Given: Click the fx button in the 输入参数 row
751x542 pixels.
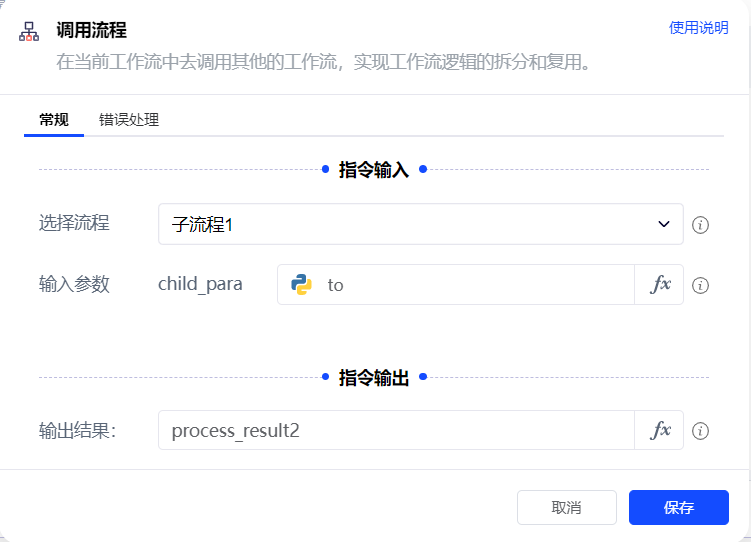Looking at the screenshot, I should point(660,284).
